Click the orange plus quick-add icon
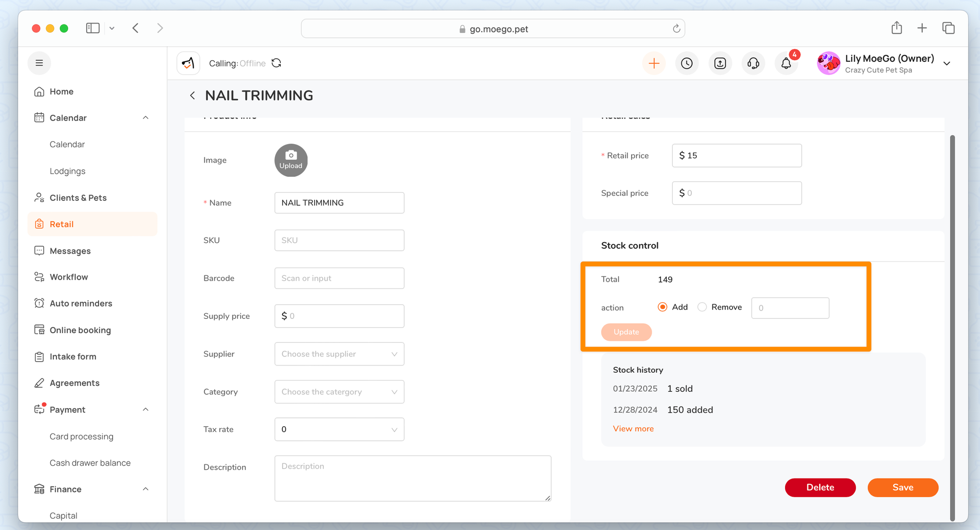The image size is (980, 530). 654,63
